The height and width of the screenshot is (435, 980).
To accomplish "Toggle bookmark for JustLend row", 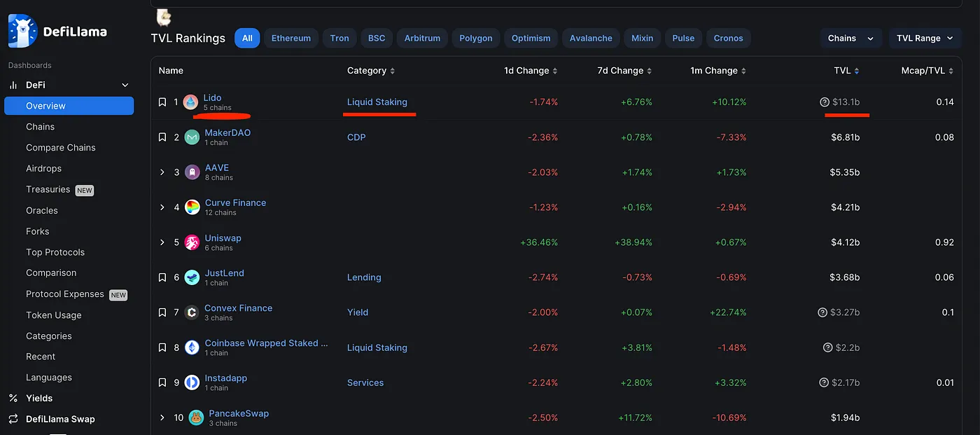I will click(x=162, y=277).
